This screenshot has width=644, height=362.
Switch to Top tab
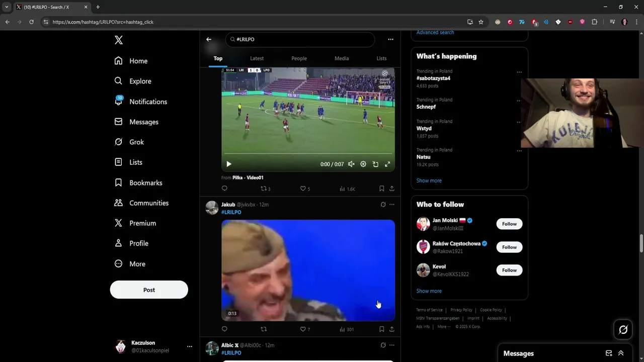[x=218, y=58]
